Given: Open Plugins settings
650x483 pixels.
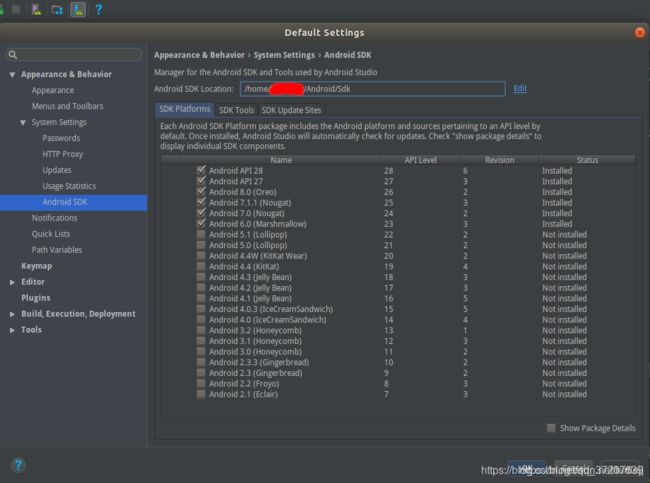Looking at the screenshot, I should [x=36, y=298].
